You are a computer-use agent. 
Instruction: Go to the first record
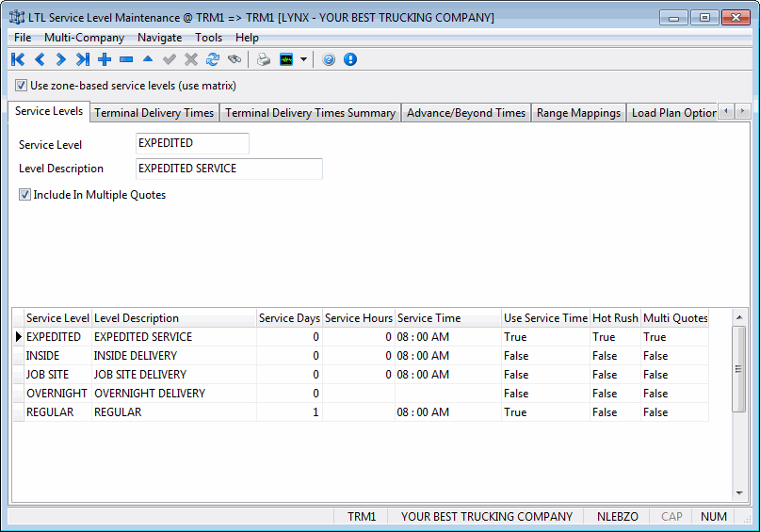18,59
